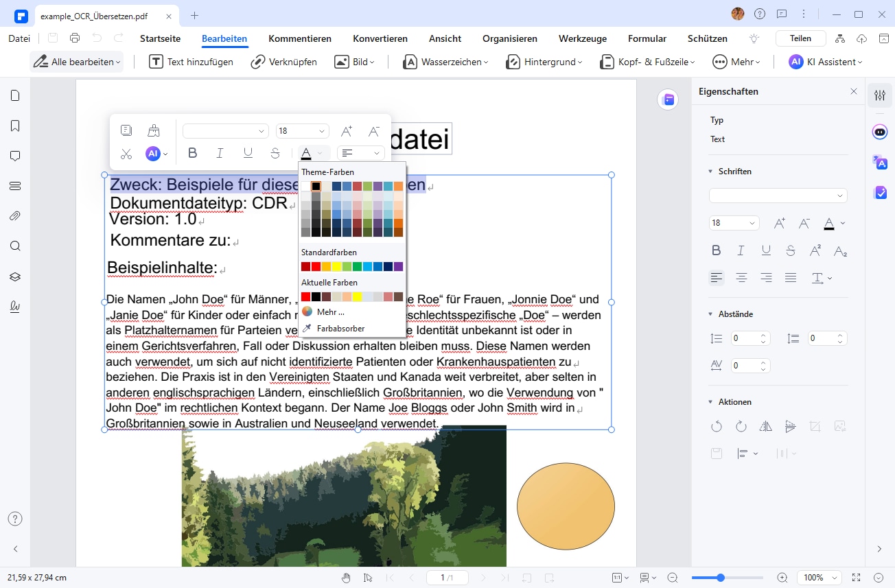
Task: Toggle strikethrough in the Eigenschaften panel
Action: [x=791, y=250]
